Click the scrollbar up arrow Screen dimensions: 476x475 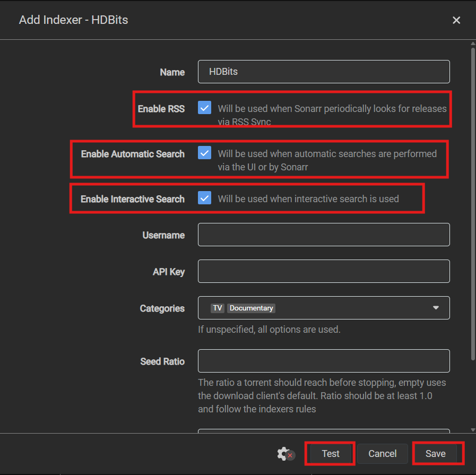click(x=473, y=44)
